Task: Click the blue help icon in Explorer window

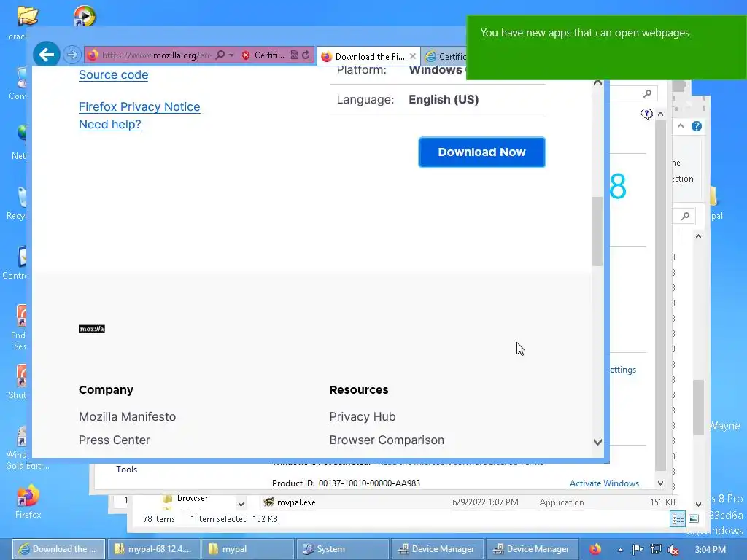Action: 697,126
